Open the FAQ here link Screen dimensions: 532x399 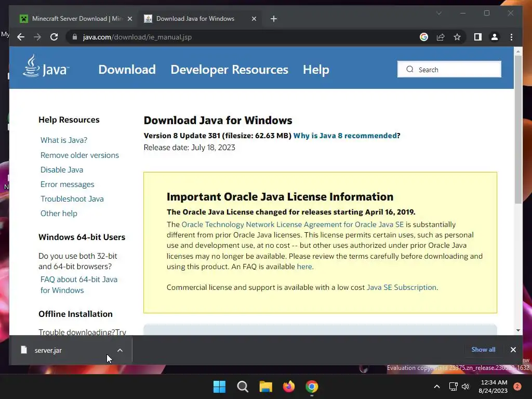[304, 267]
